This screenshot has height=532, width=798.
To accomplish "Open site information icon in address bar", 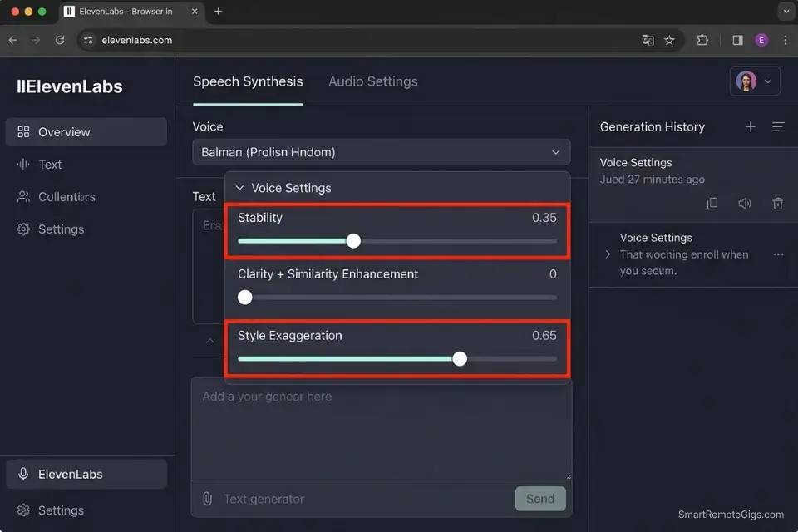I will click(88, 40).
